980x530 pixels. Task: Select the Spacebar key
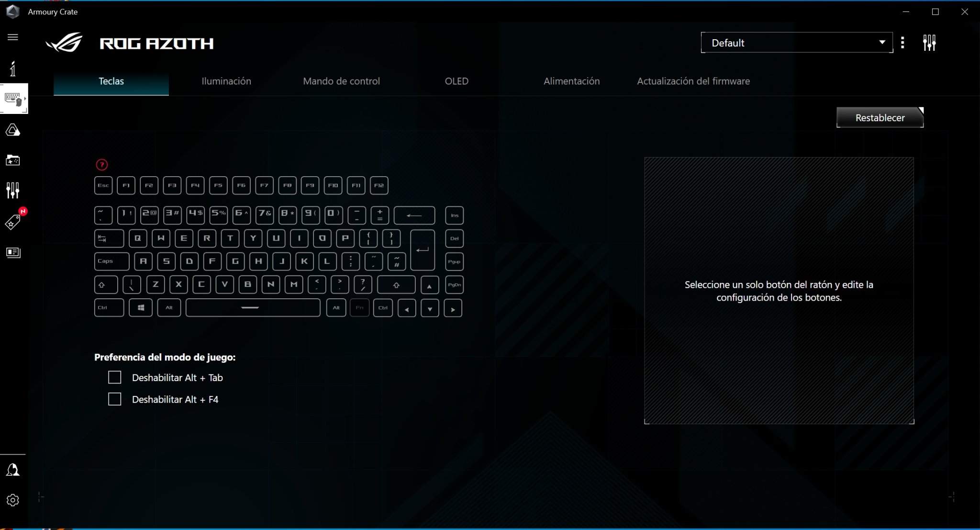tap(253, 308)
